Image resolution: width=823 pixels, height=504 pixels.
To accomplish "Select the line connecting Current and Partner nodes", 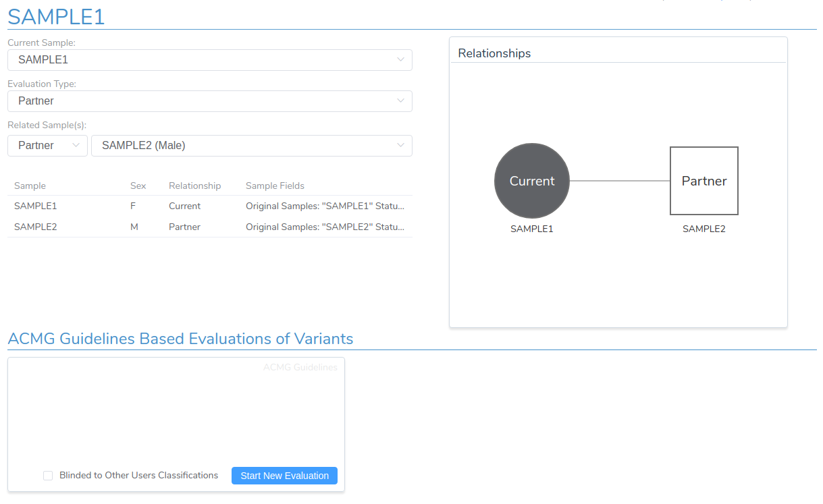I will click(x=620, y=181).
